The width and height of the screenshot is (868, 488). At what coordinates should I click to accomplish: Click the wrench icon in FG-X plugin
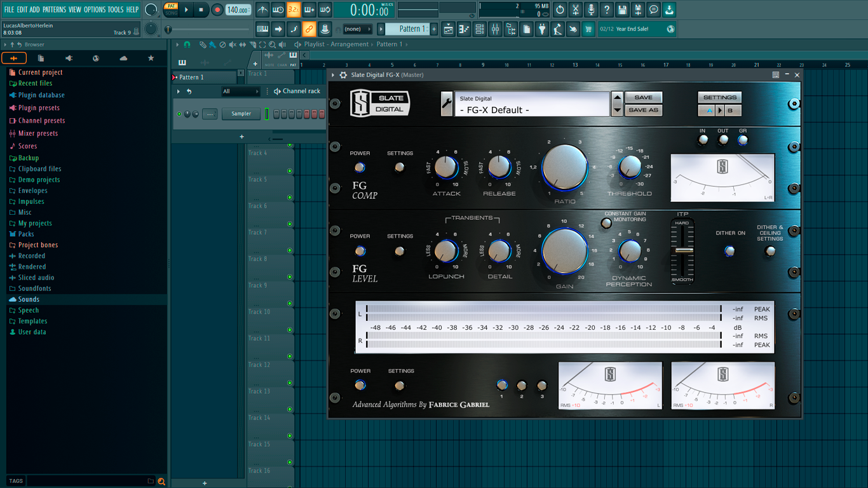447,104
